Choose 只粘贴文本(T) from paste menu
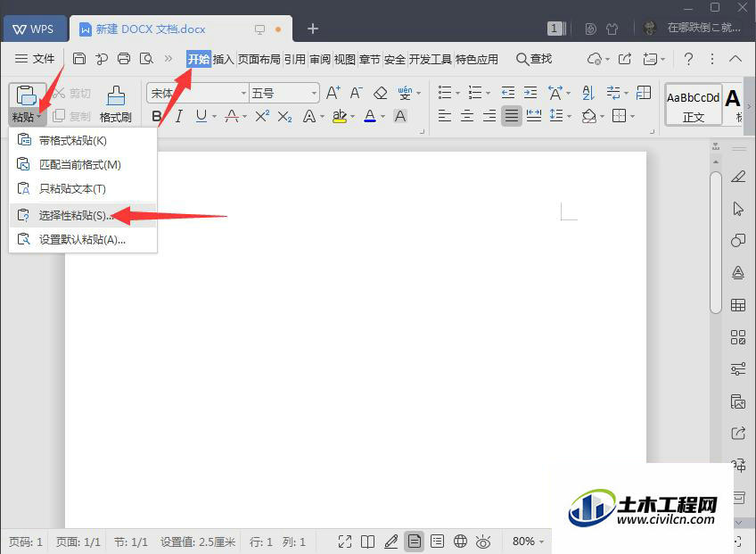Screen dimensions: 756x554 point(83,189)
